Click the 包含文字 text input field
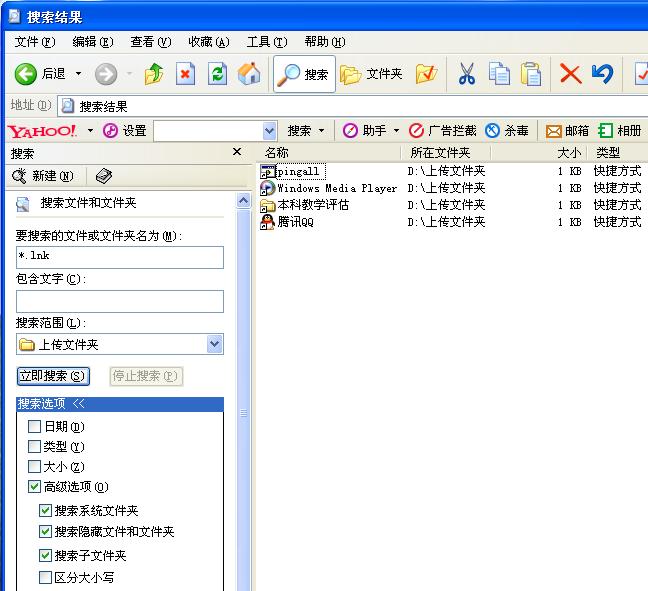This screenshot has width=648, height=591. [120, 301]
